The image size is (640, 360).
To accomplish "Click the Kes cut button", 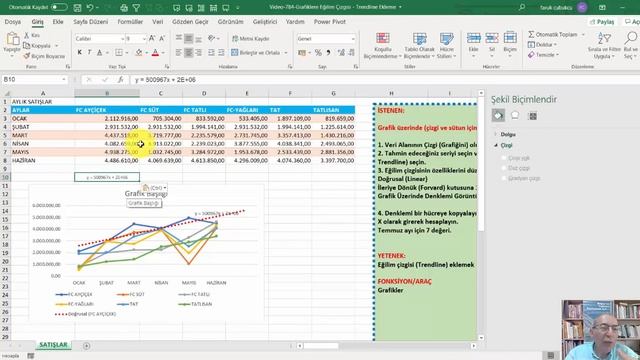I will pos(32,36).
